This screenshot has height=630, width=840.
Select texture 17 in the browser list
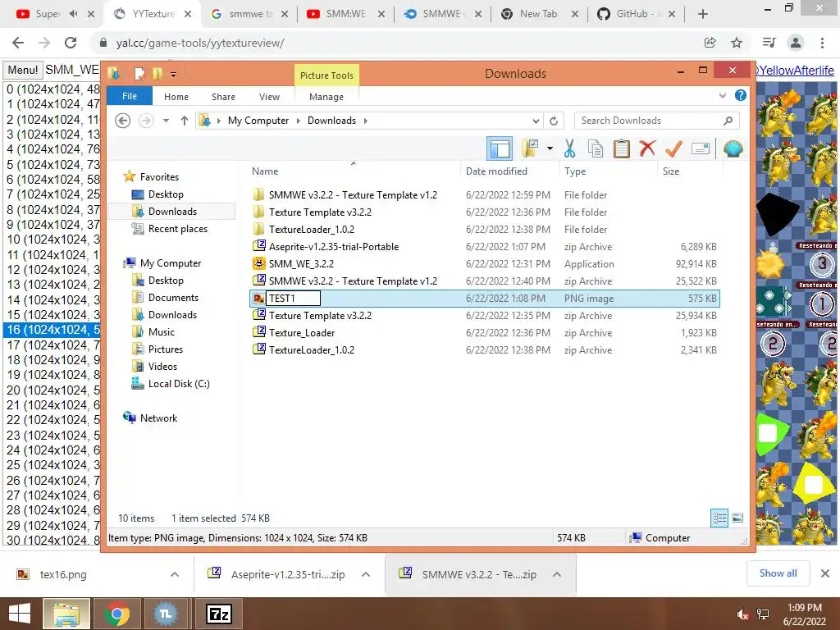pyautogui.click(x=53, y=345)
